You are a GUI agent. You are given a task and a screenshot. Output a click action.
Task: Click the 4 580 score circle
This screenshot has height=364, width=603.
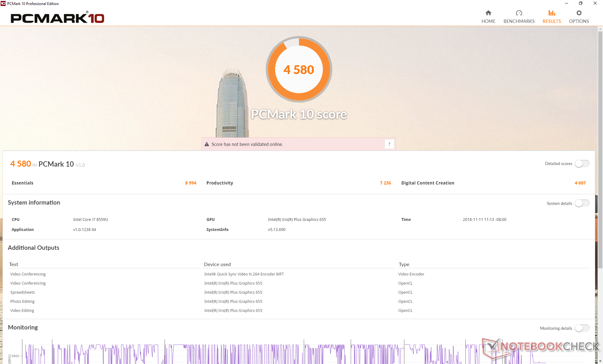pos(299,69)
